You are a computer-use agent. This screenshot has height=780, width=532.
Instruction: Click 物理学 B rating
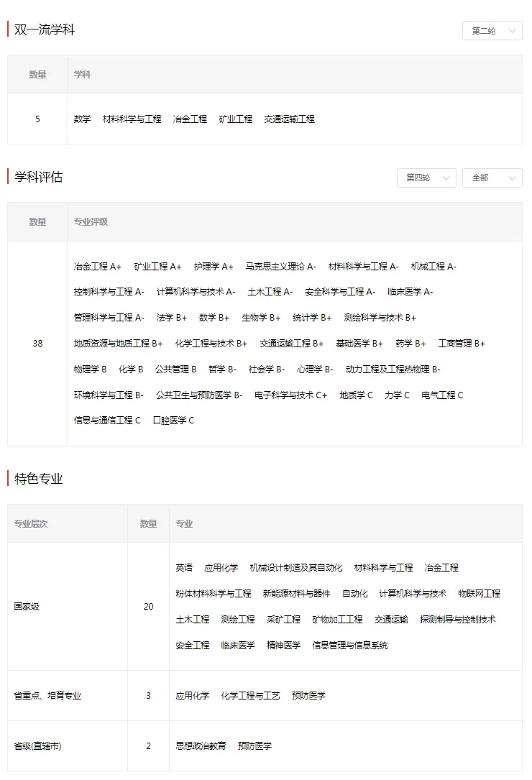tap(90, 369)
